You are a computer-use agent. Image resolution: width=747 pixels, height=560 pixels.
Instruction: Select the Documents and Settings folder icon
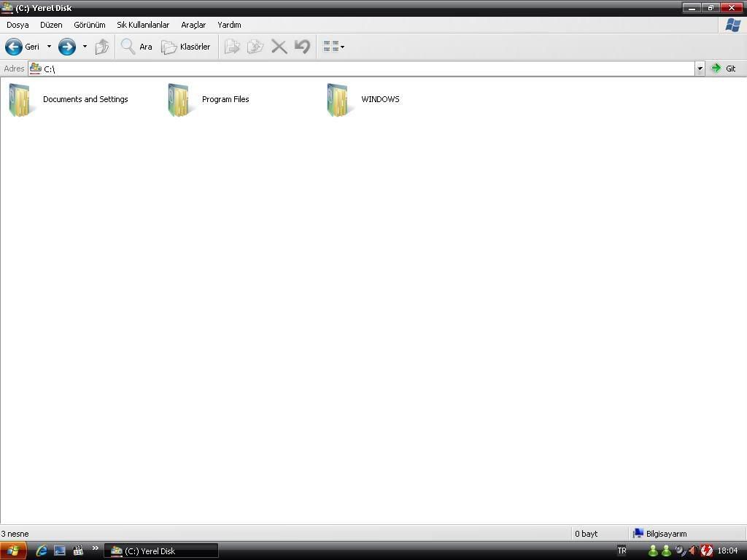(x=21, y=99)
